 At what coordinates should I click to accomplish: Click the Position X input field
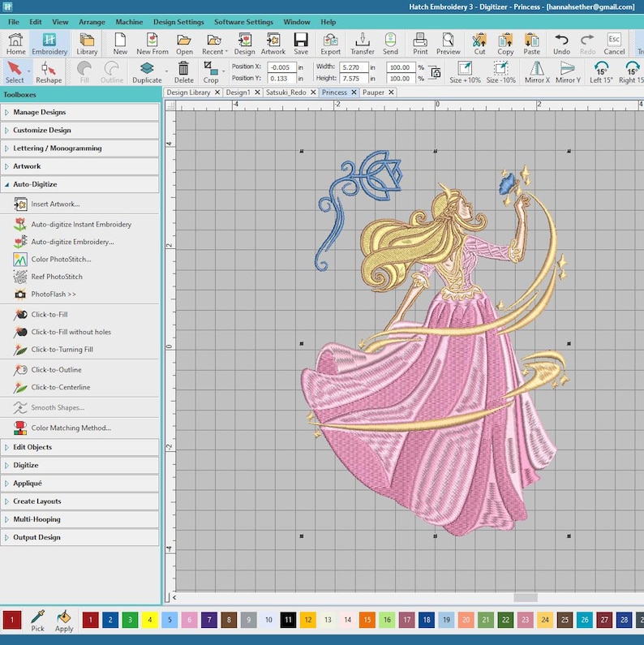[281, 67]
